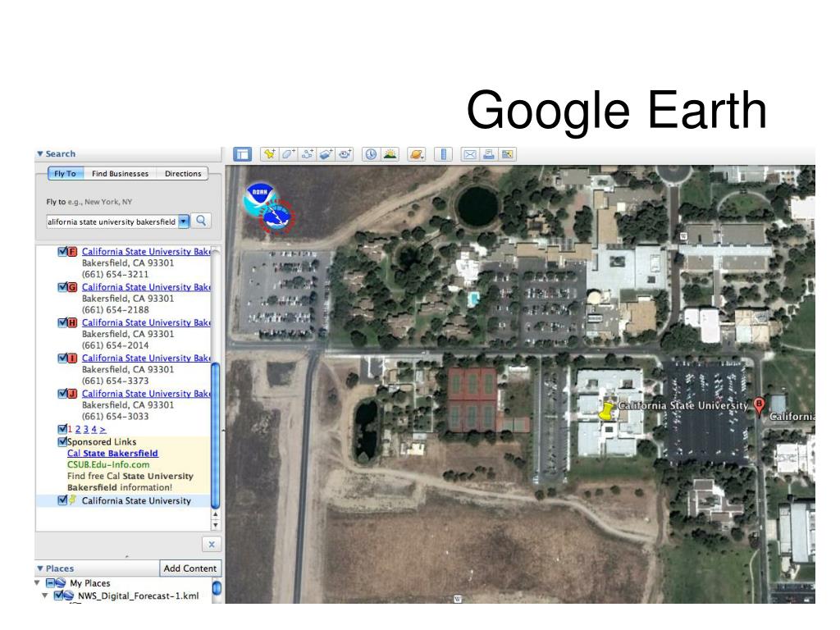Click the red G marker icon in results

click(x=72, y=287)
